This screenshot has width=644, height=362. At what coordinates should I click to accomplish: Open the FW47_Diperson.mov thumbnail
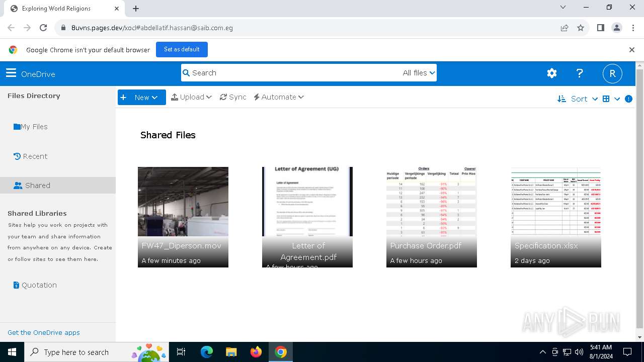point(183,217)
